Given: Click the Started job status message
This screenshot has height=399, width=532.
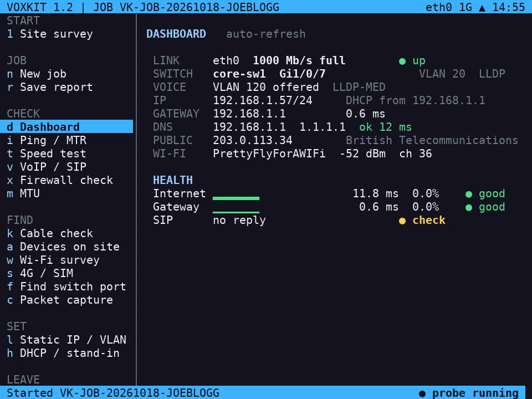Looking at the screenshot, I should click(x=113, y=393).
